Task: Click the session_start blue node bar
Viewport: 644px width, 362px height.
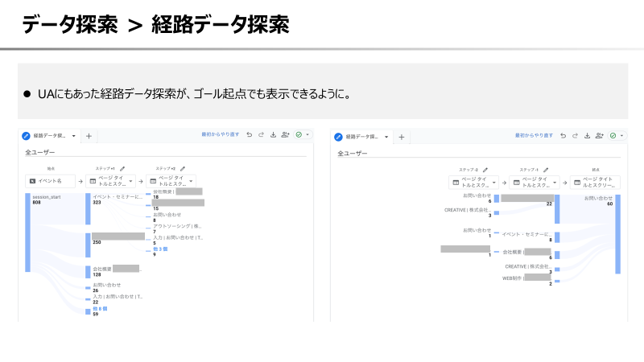Action: [27, 233]
